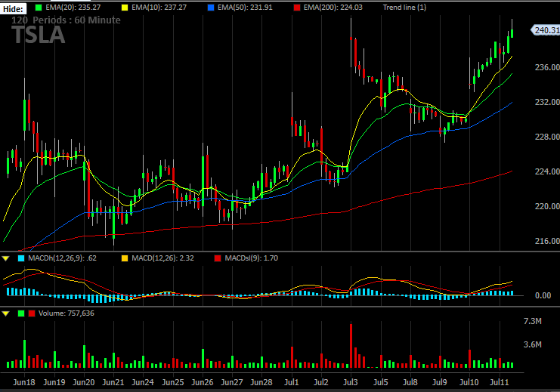Screen dimensions: 560x392
Task: Click the 228.00 price axis label
Action: click(547, 137)
